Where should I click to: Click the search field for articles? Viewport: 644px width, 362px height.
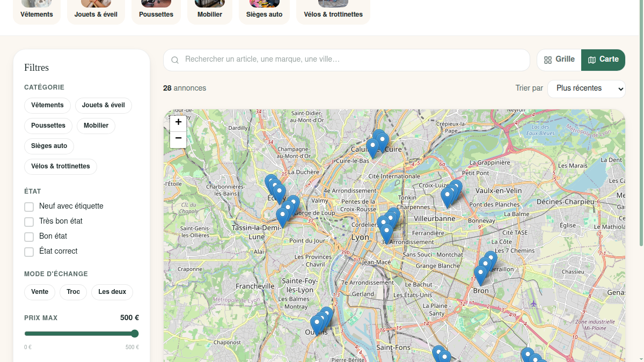(347, 60)
